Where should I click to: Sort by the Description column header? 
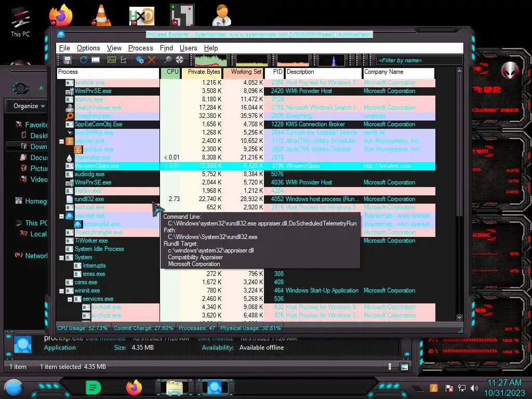click(x=324, y=73)
